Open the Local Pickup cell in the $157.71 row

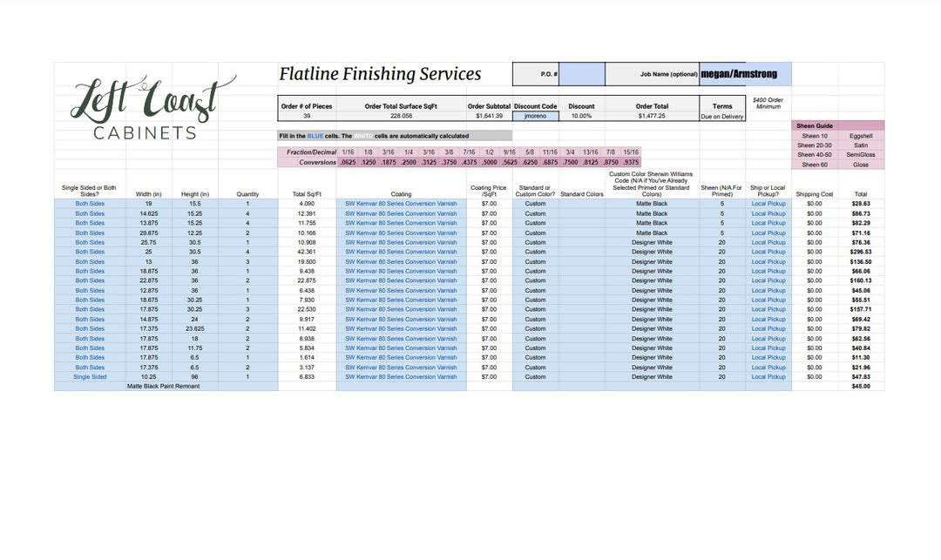click(768, 309)
